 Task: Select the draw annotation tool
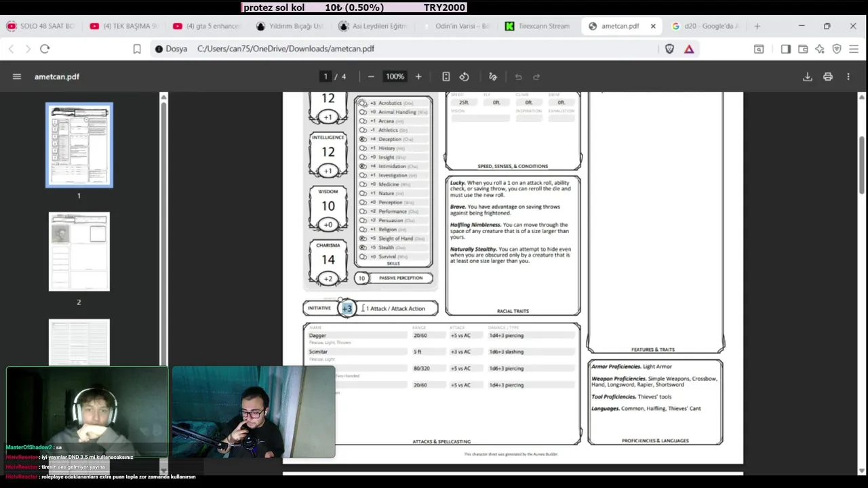pos(493,77)
